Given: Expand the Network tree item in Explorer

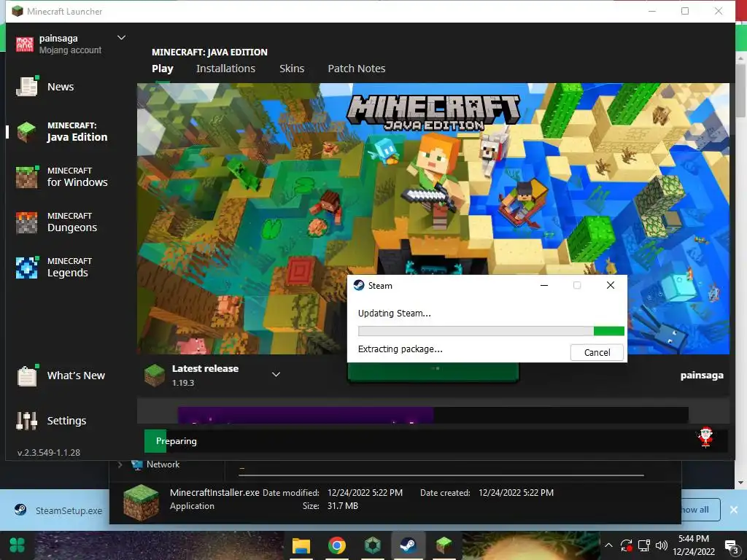Looking at the screenshot, I should coord(120,464).
